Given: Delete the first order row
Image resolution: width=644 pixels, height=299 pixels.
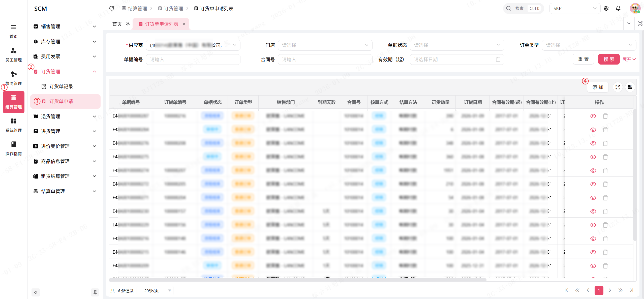Looking at the screenshot, I should coord(605,116).
